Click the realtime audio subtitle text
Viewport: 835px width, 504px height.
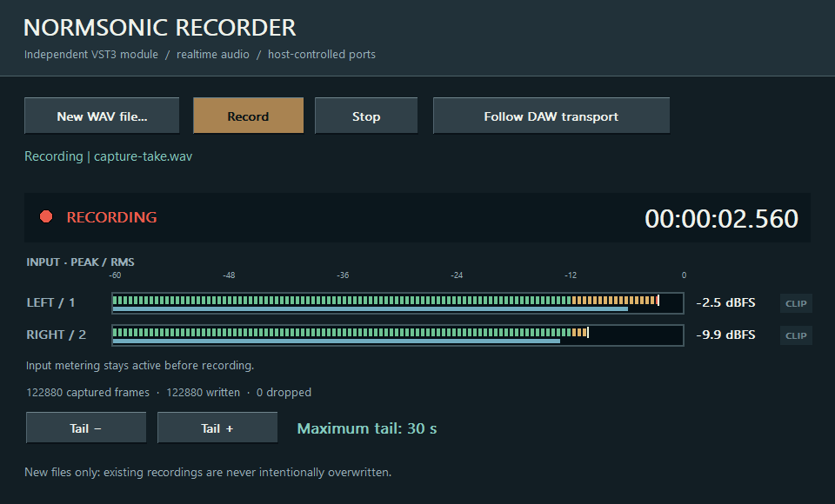[213, 54]
